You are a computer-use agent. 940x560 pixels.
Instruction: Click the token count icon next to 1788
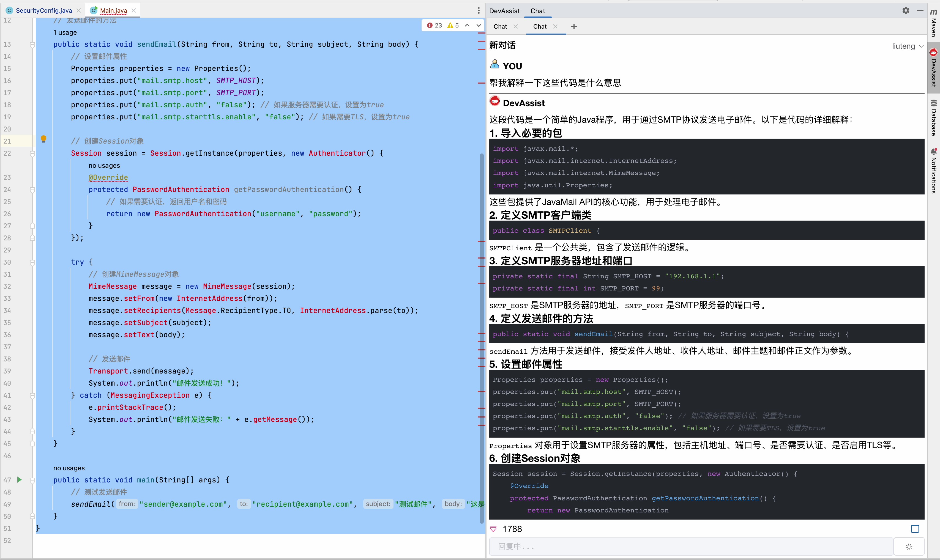coord(493,529)
